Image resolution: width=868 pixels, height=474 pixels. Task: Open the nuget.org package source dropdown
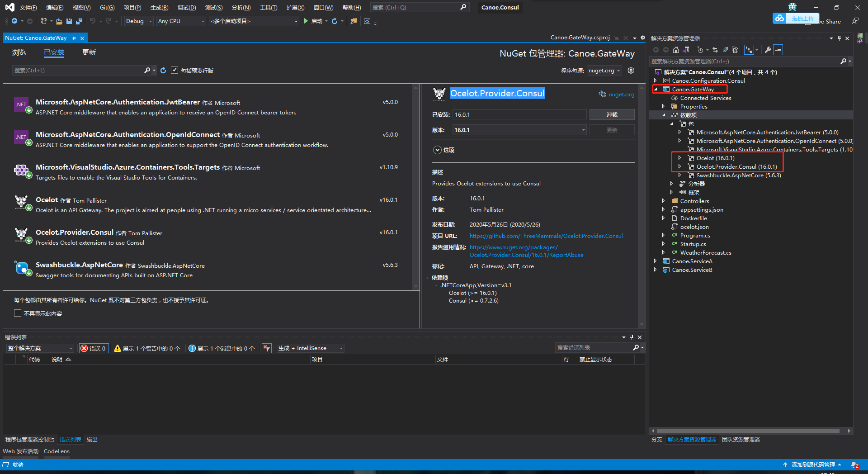[x=604, y=71]
